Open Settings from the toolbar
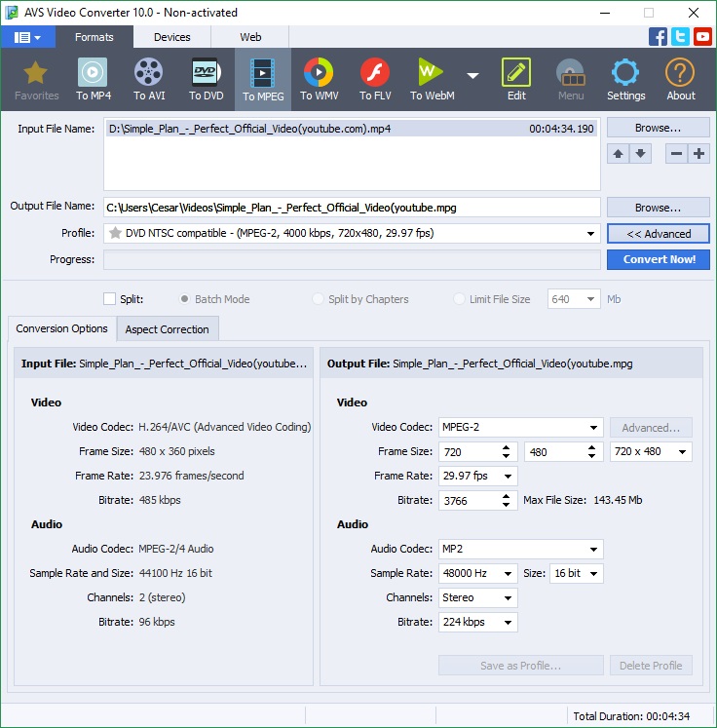 625,80
